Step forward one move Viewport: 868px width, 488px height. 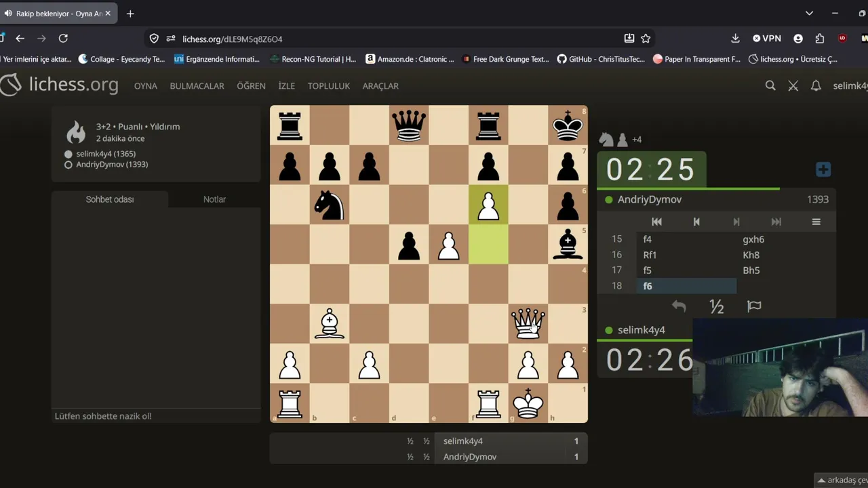[x=736, y=222]
